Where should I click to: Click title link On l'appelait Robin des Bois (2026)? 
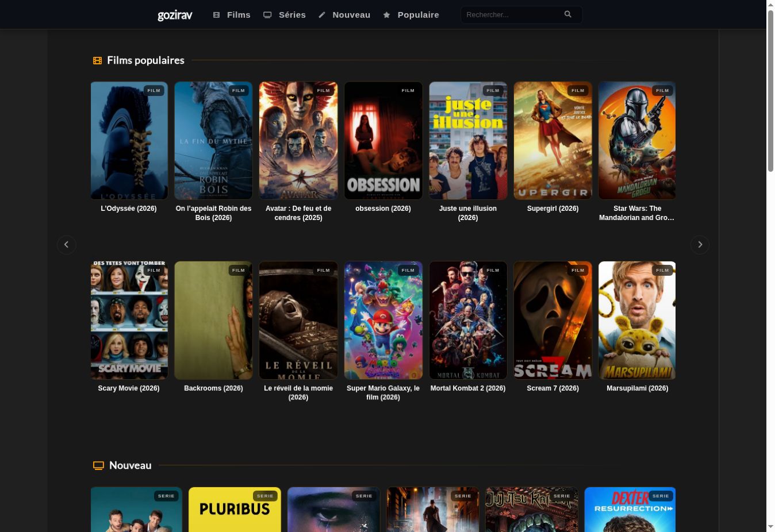[213, 213]
